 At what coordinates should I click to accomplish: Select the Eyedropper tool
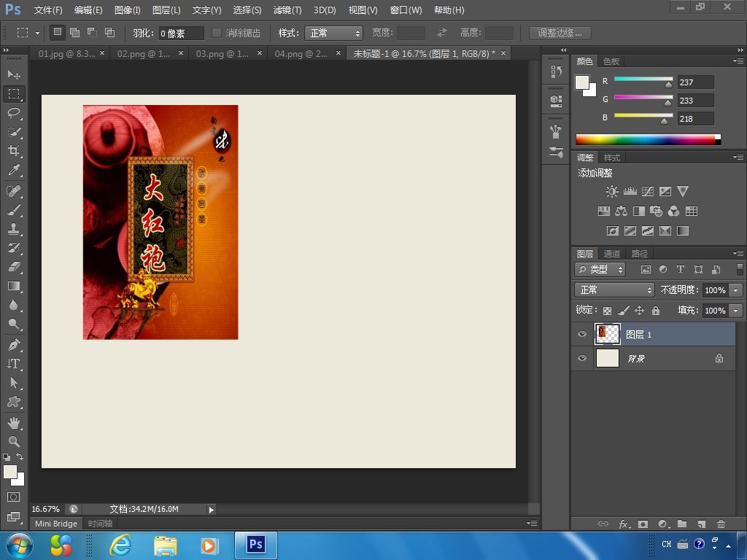pyautogui.click(x=14, y=171)
